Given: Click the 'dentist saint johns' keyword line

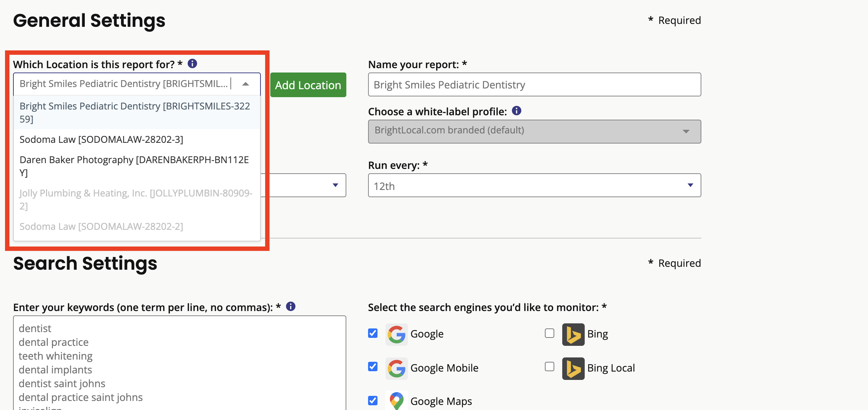Looking at the screenshot, I should click(x=62, y=384).
